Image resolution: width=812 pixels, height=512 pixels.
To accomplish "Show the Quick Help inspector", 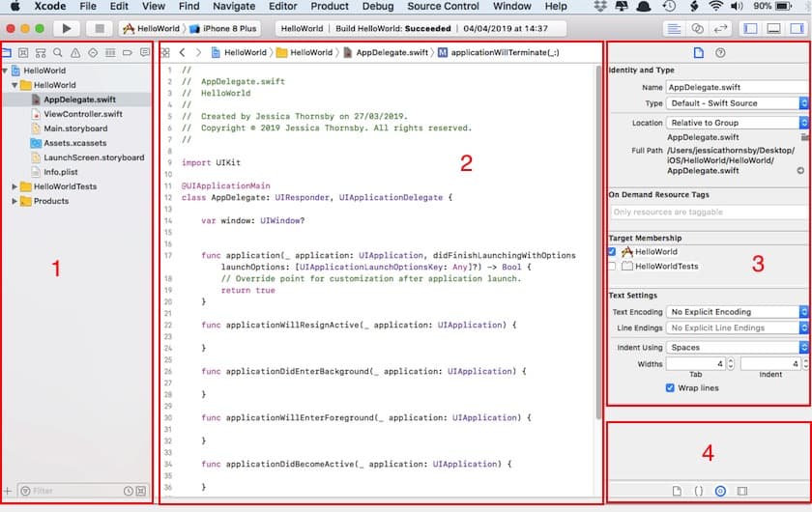I will pos(720,53).
